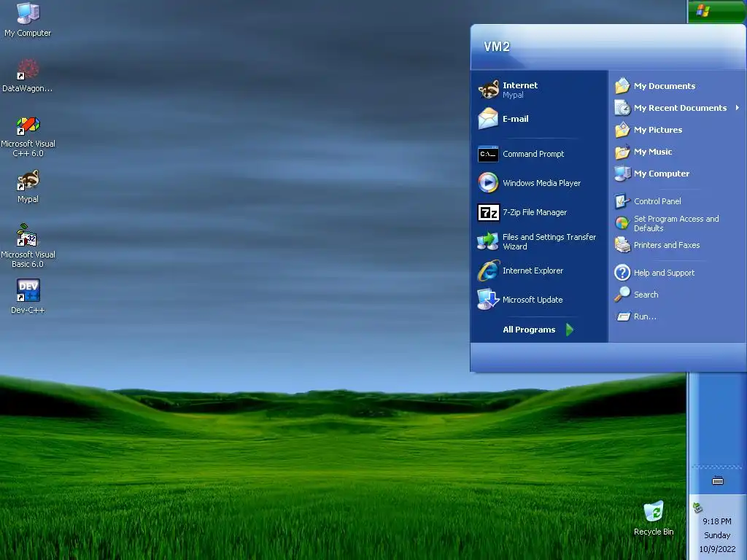
Task: Launch Microsoft Visual Basic 6.0 shortcut
Action: (28, 246)
